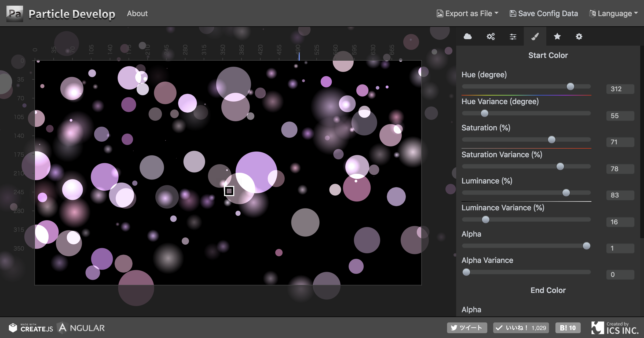The height and width of the screenshot is (338, 644).
Task: Click the Hue Variance value field
Action: coord(620,116)
